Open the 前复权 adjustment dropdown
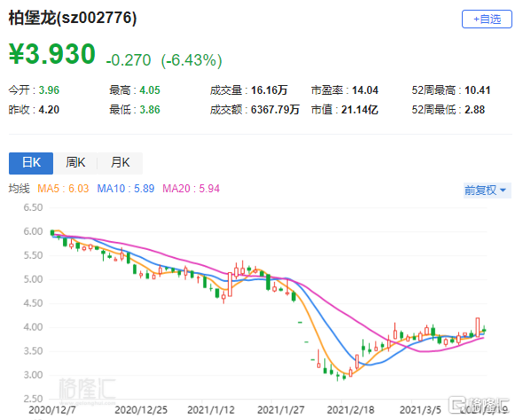This screenshot has height=420, width=515. tap(487, 191)
